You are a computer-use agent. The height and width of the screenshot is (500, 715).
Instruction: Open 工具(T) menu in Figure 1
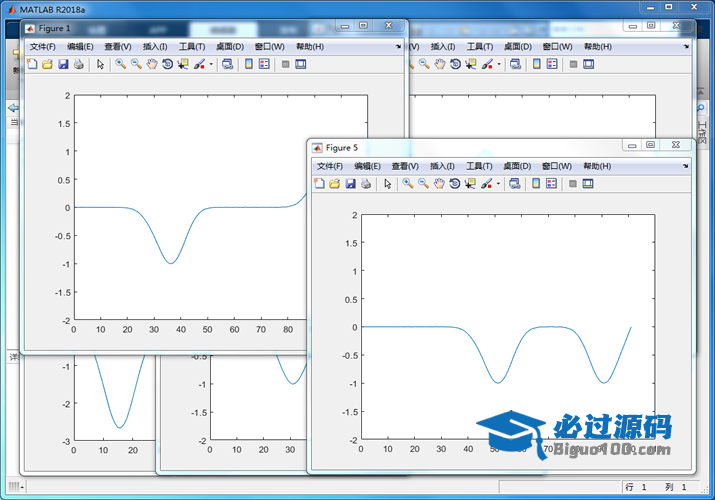click(192, 46)
